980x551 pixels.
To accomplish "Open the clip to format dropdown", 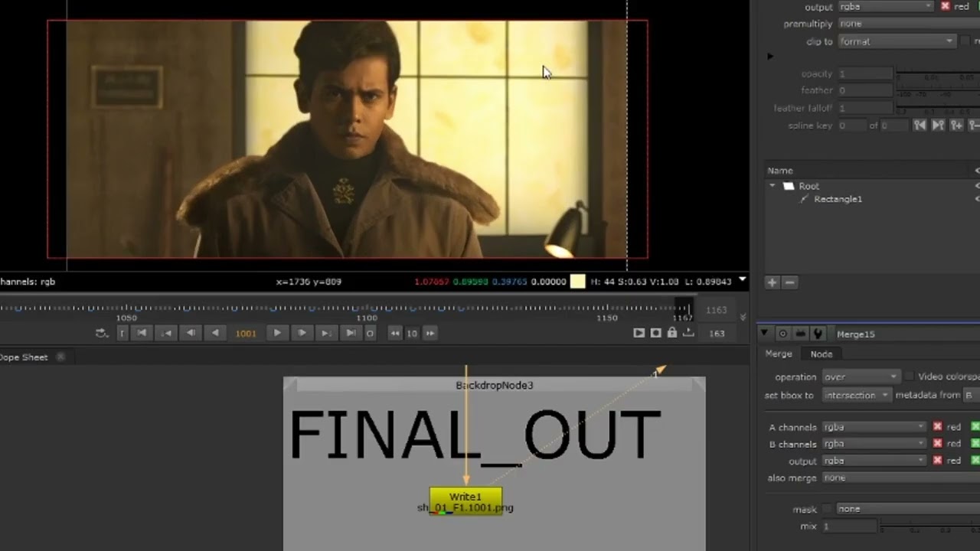I will tap(897, 41).
